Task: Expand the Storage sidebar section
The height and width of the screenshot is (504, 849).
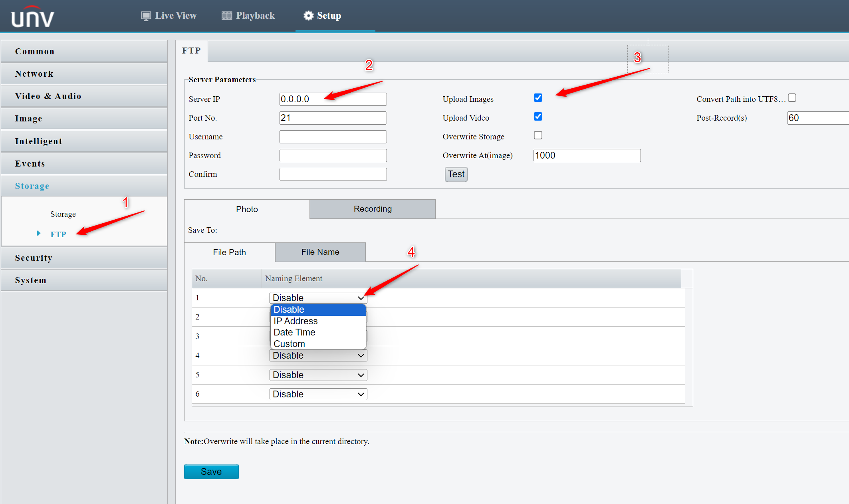Action: [x=84, y=186]
